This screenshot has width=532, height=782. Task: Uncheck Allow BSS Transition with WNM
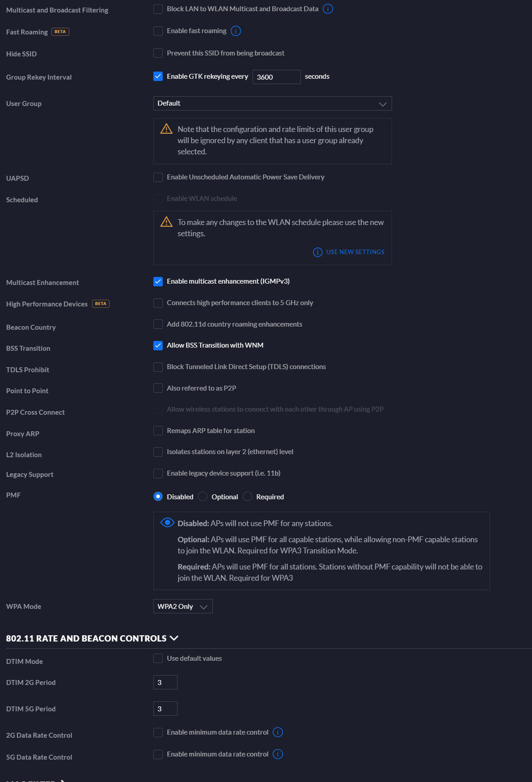(x=158, y=345)
